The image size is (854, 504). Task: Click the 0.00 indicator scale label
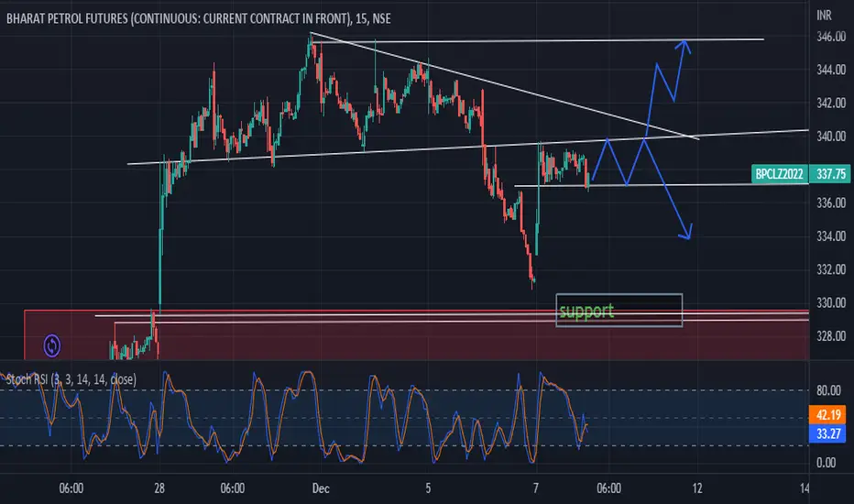click(826, 463)
